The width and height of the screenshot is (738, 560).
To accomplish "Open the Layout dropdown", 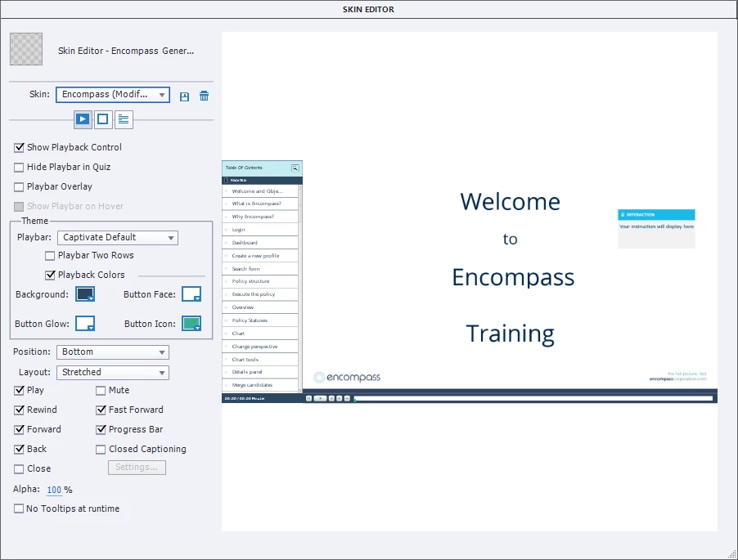I will click(x=112, y=373).
